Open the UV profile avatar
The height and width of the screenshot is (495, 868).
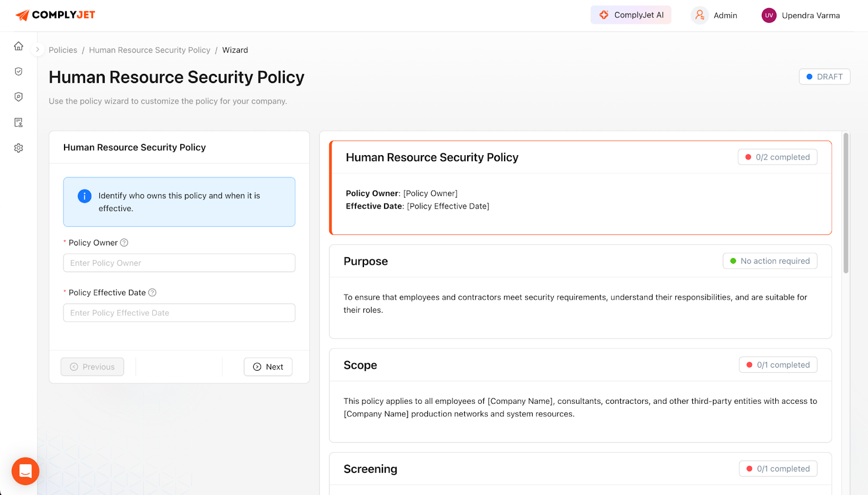point(769,15)
